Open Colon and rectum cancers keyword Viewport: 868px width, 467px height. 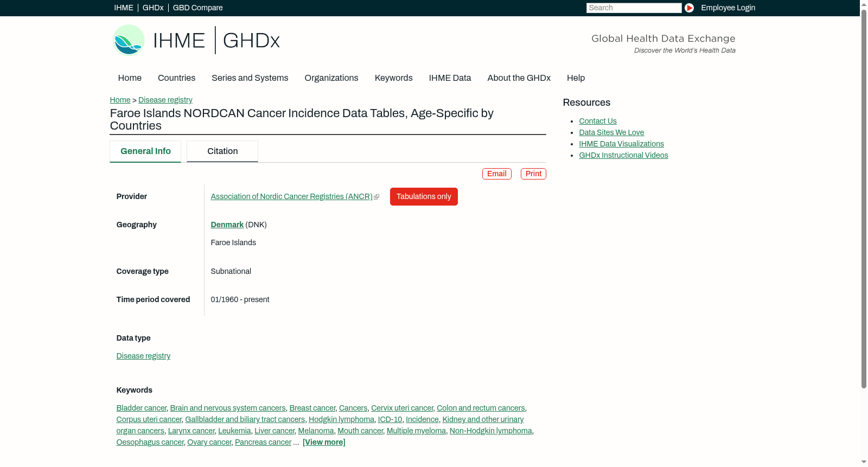(x=481, y=408)
